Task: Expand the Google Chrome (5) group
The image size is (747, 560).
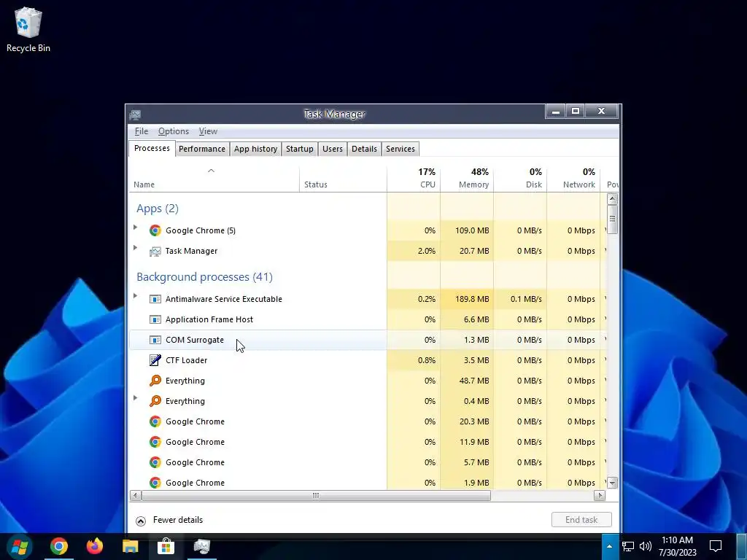Action: tap(135, 227)
